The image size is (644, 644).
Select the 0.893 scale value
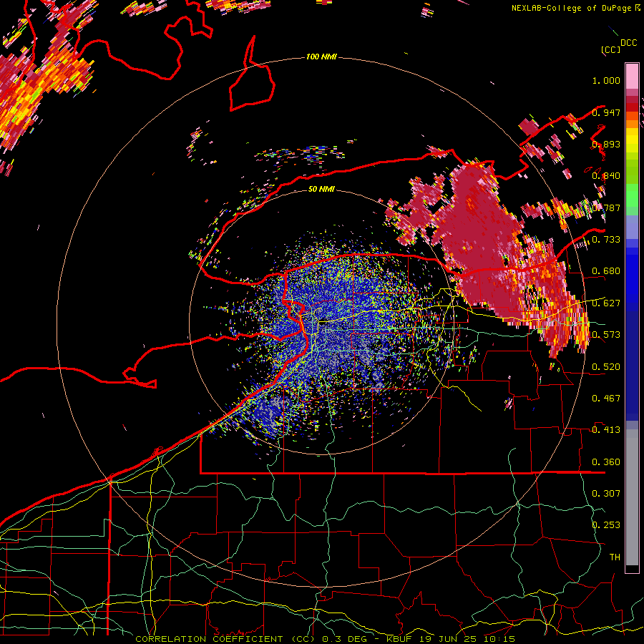(606, 144)
